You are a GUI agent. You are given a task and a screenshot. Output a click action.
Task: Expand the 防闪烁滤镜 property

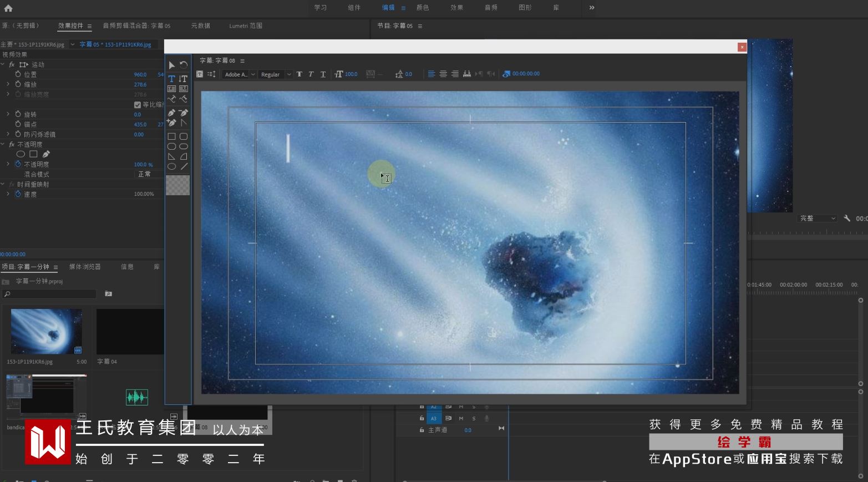click(x=8, y=134)
